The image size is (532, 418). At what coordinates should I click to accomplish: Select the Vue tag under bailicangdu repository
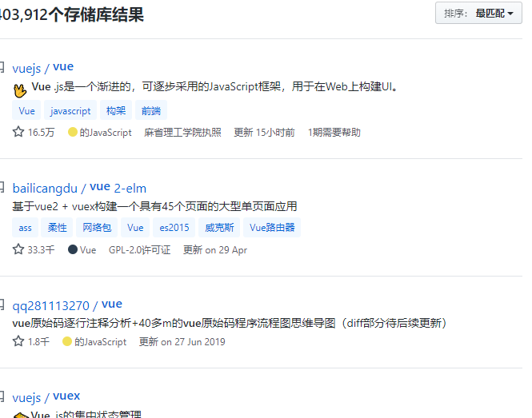point(135,228)
